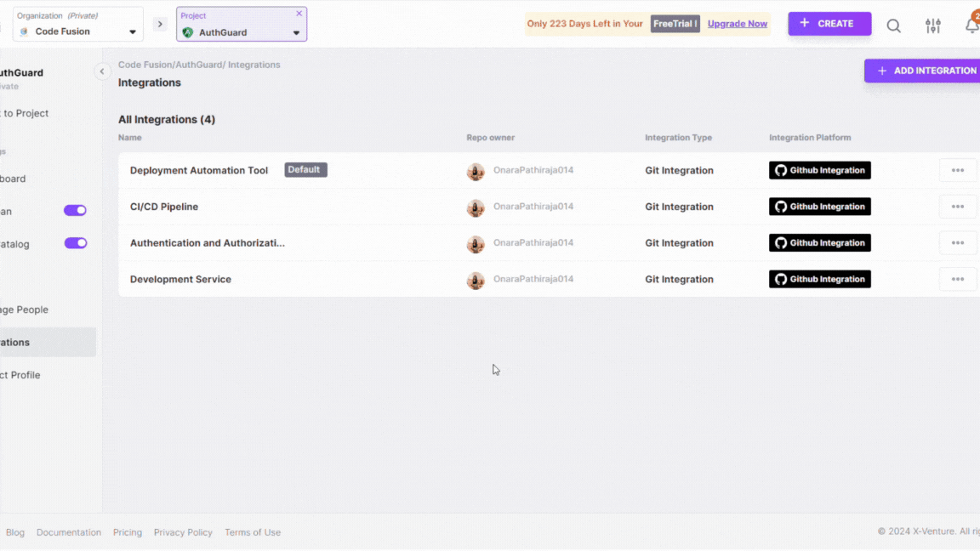Open Project Profile in sidebar

click(x=20, y=375)
